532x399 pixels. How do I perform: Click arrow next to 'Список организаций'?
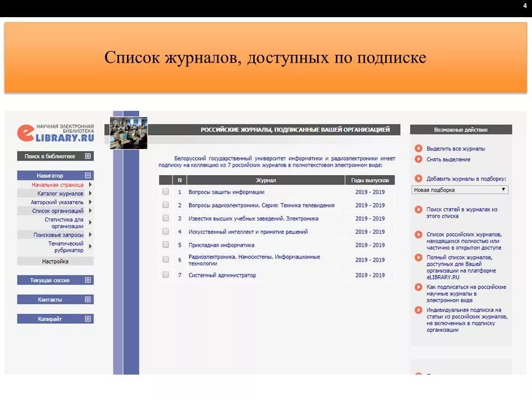point(90,211)
